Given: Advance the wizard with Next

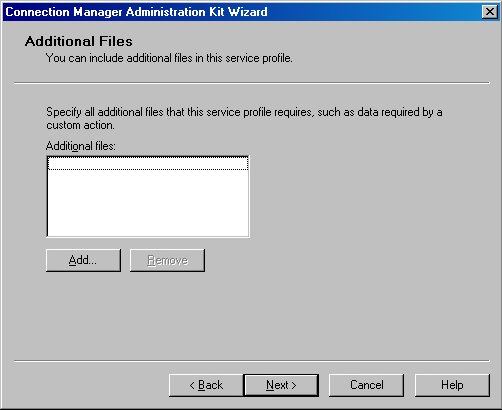Looking at the screenshot, I should point(281,385).
